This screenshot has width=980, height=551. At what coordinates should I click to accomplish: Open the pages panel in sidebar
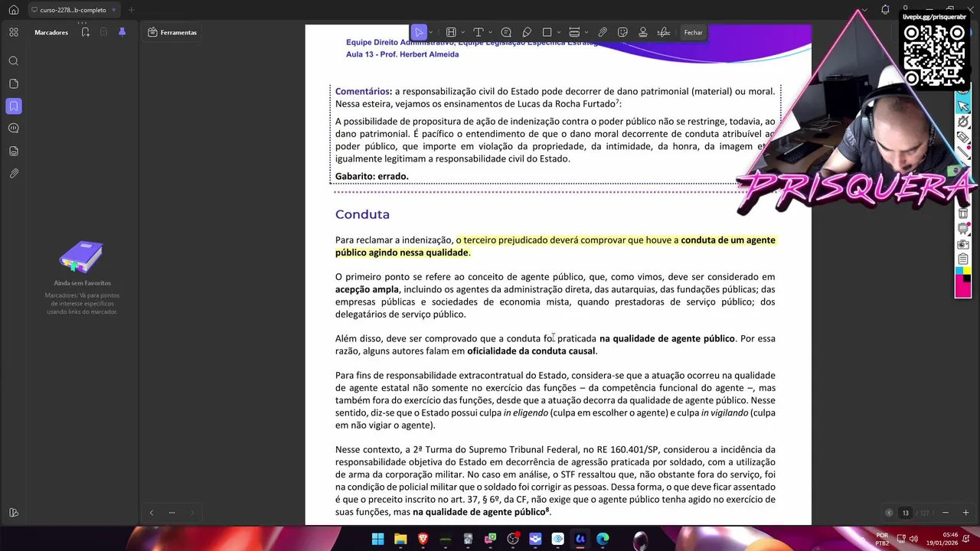point(14,83)
